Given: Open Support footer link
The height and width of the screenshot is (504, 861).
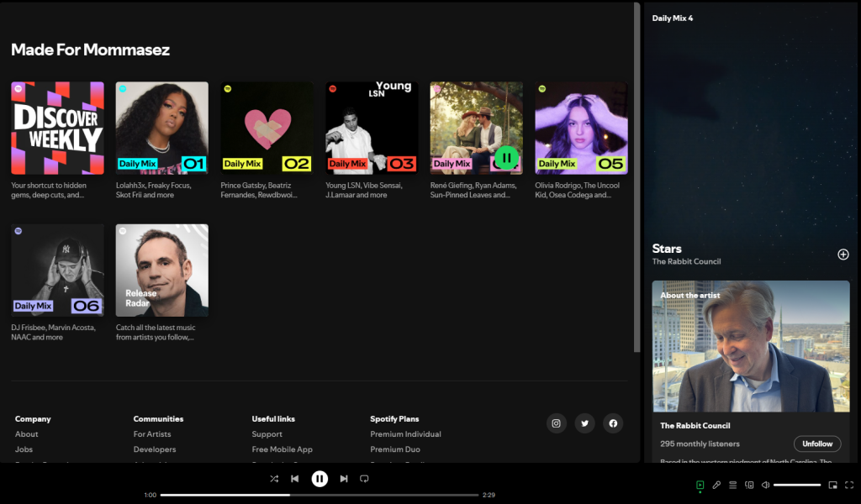Looking at the screenshot, I should 267,433.
